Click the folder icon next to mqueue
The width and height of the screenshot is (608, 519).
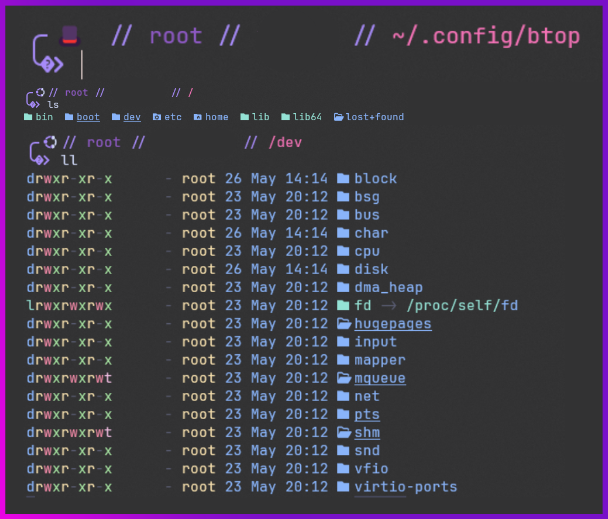343,379
